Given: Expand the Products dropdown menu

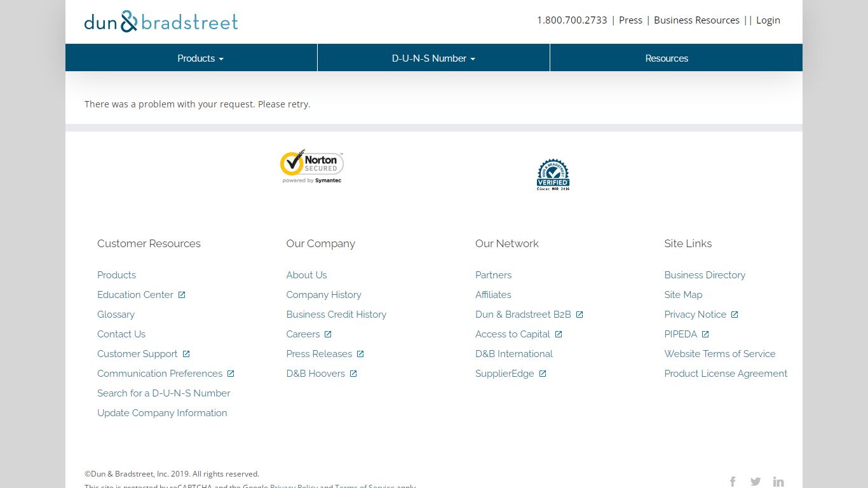Looking at the screenshot, I should [x=200, y=58].
